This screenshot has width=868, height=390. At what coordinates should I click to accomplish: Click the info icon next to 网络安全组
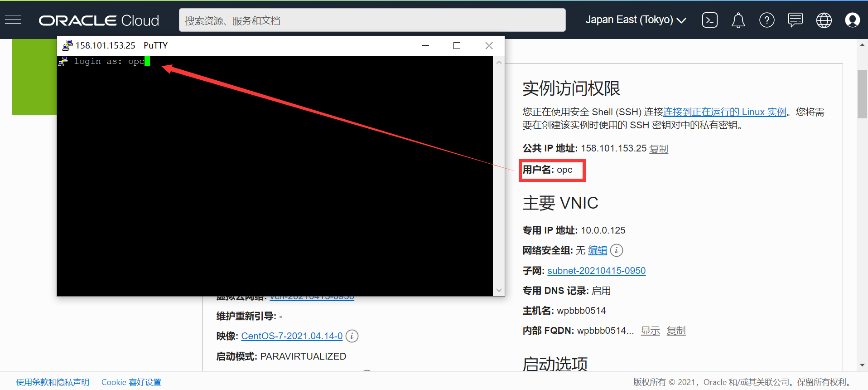[x=616, y=250]
